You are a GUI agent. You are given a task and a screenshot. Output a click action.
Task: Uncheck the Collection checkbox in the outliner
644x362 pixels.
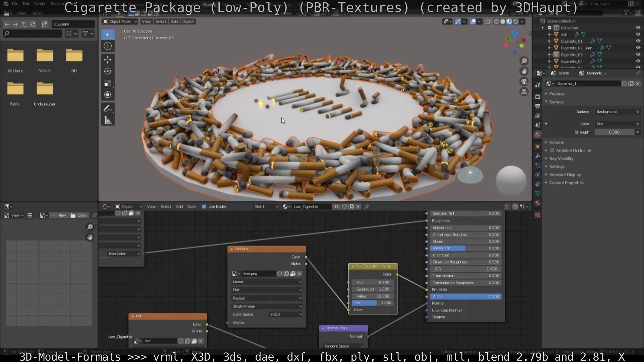tap(549, 28)
